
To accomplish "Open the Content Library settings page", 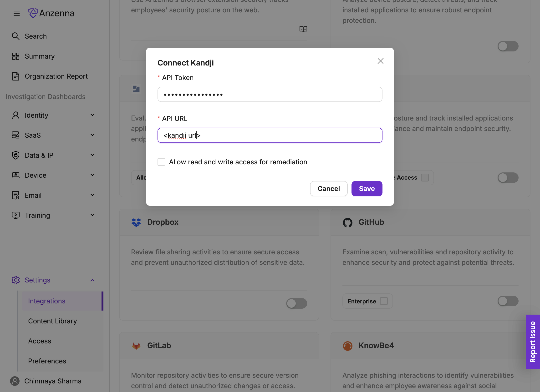I will coord(52,321).
